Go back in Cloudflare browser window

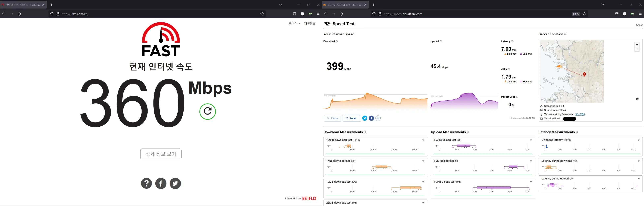pyautogui.click(x=325, y=14)
